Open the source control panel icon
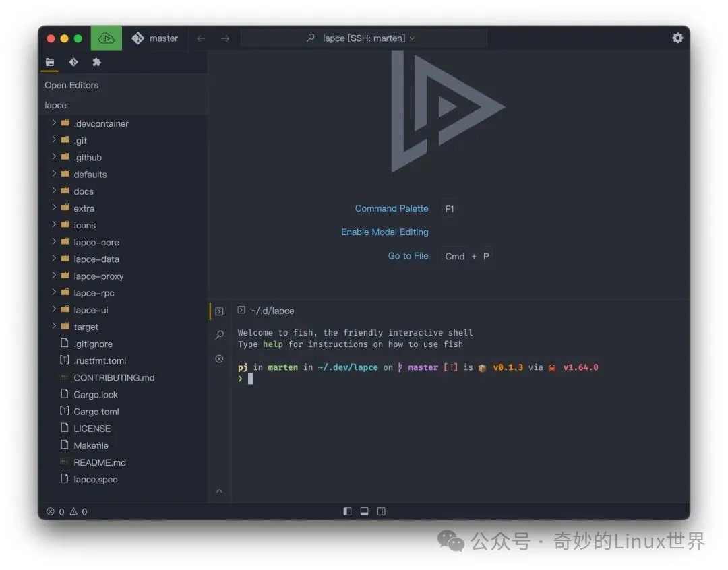Screen dimensions: 728x570 (73, 62)
